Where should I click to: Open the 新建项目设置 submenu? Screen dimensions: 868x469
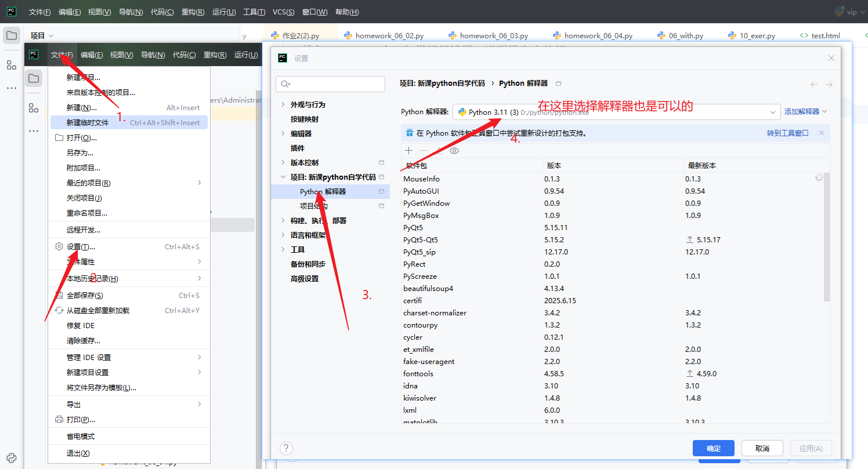128,372
